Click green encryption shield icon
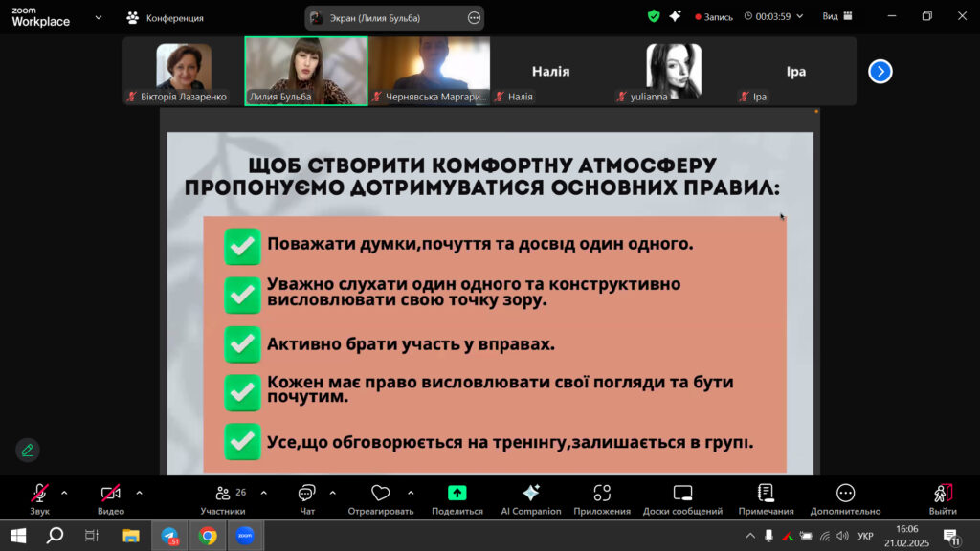Image resolution: width=980 pixels, height=551 pixels. tap(654, 16)
